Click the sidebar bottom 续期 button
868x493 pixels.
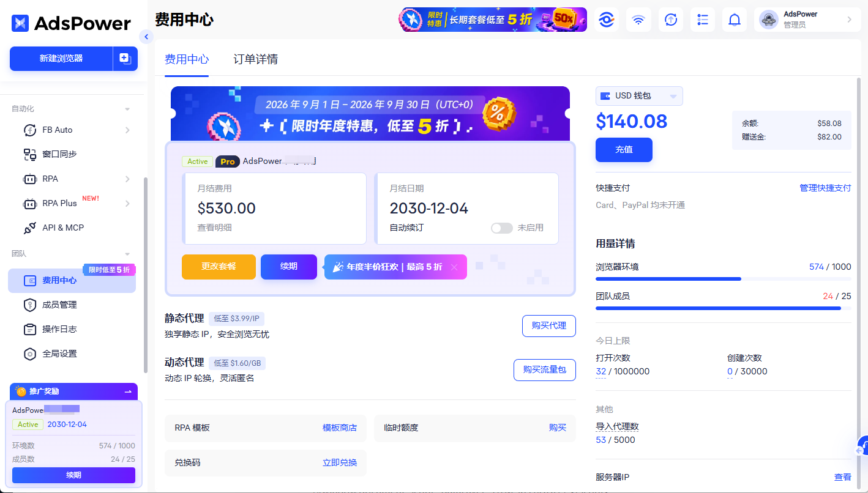pos(73,475)
